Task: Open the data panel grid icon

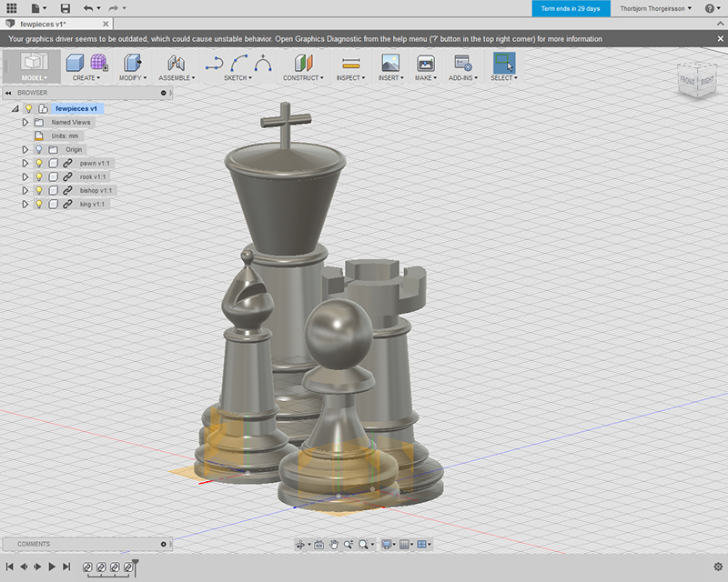Action: pyautogui.click(x=12, y=8)
